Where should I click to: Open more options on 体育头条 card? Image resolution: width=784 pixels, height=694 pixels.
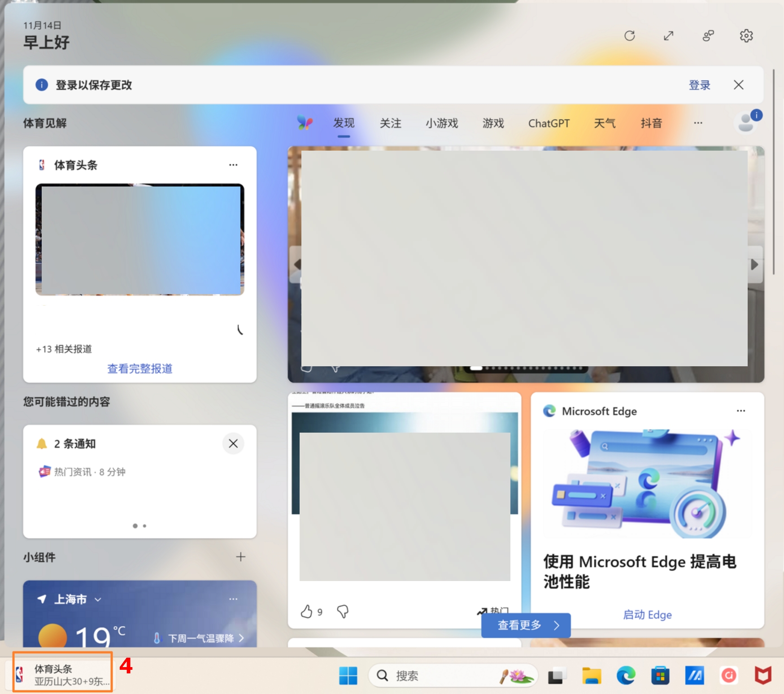(233, 165)
